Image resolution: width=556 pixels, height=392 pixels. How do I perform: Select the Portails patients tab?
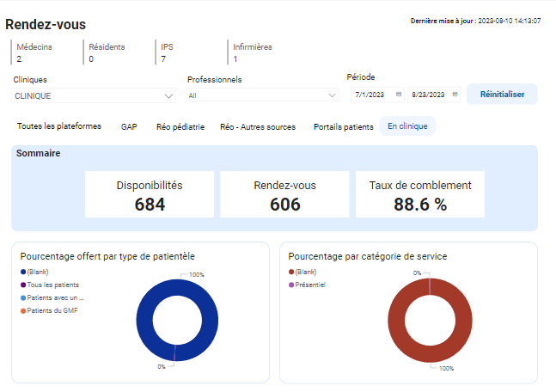pyautogui.click(x=343, y=127)
